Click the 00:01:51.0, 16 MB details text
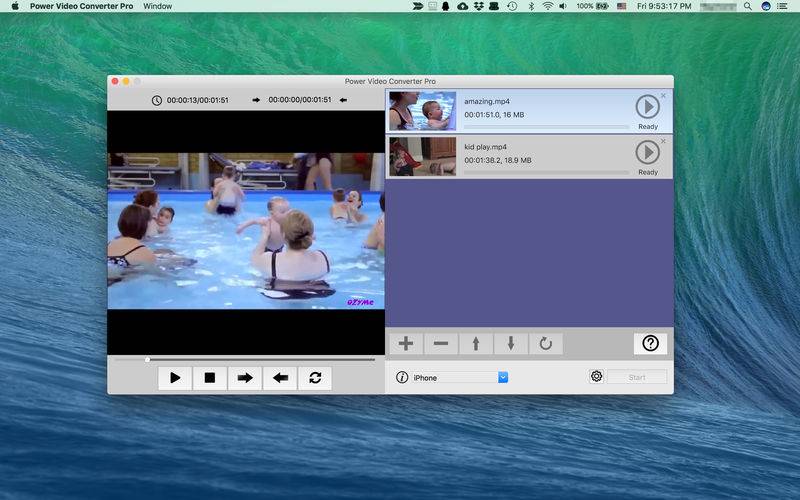This screenshot has height=500, width=800. click(494, 115)
